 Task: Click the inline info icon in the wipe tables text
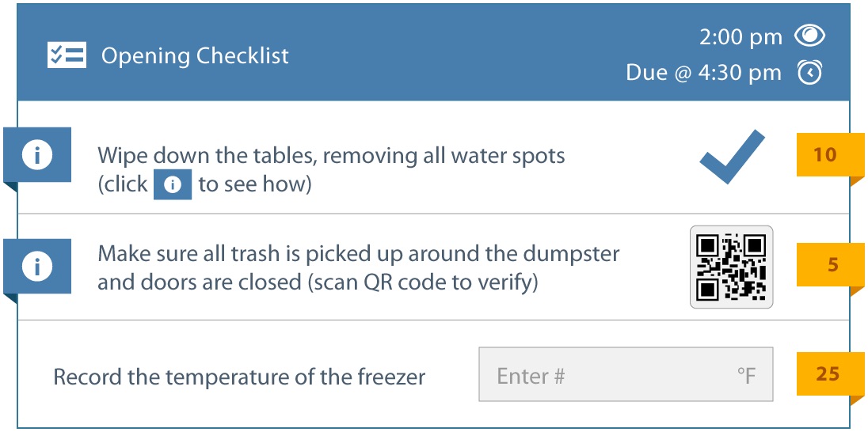(x=173, y=185)
